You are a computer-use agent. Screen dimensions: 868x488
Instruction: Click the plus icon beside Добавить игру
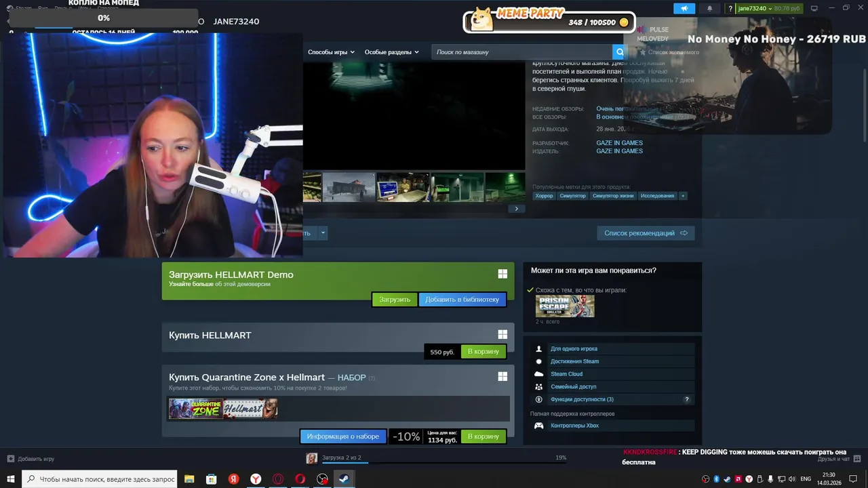(10, 459)
